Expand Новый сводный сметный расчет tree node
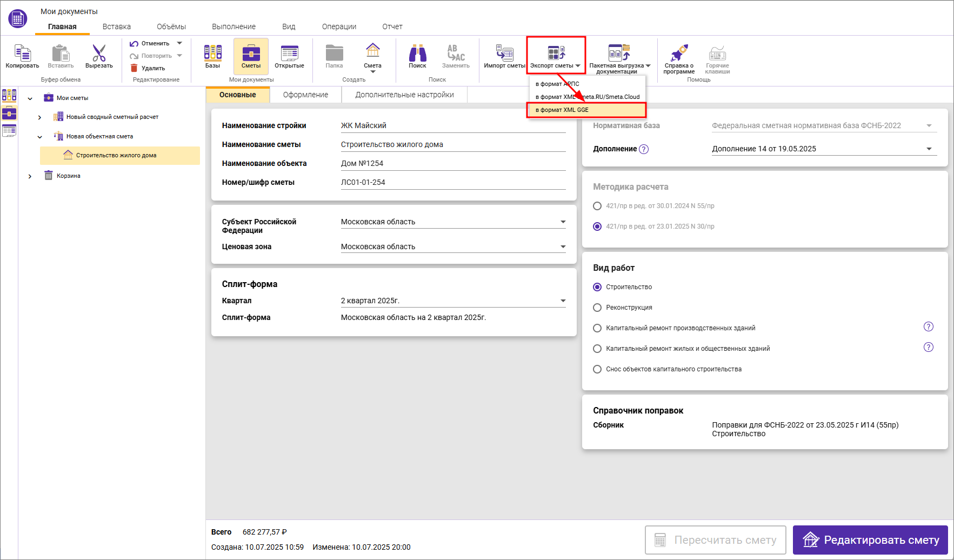Image resolution: width=954 pixels, height=560 pixels. pyautogui.click(x=39, y=117)
